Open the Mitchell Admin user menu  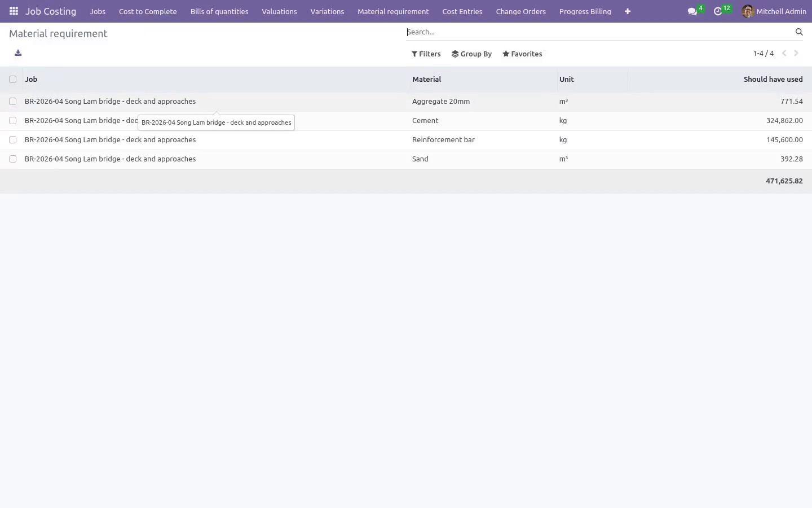774,11
